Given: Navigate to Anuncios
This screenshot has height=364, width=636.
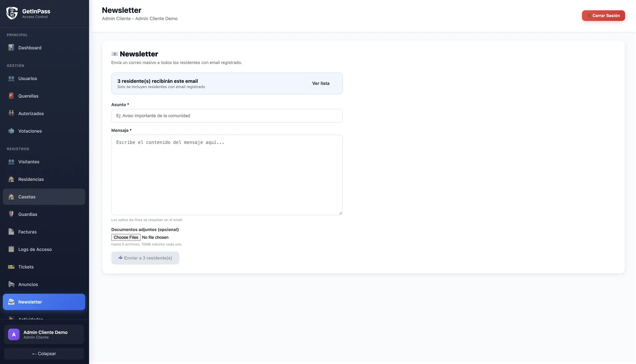Looking at the screenshot, I should click(x=44, y=285).
